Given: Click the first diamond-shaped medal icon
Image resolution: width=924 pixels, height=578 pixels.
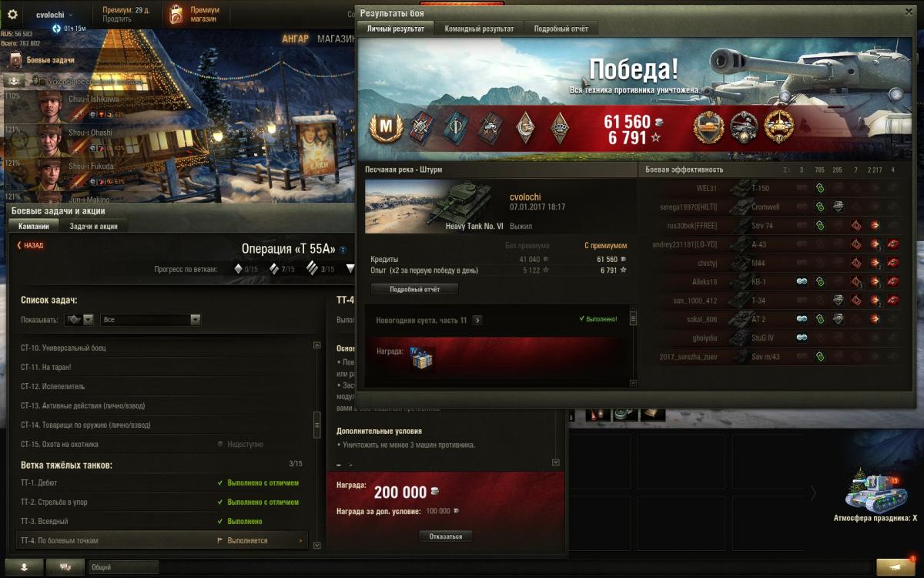Looking at the screenshot, I should (x=527, y=128).
